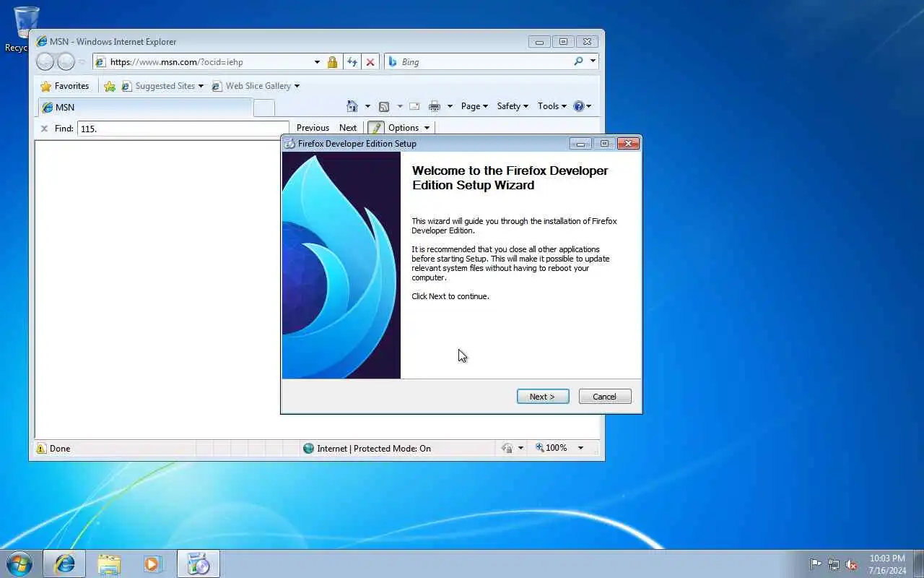The width and height of the screenshot is (924, 578).
Task: Click Next in the Find bar
Action: coord(348,128)
